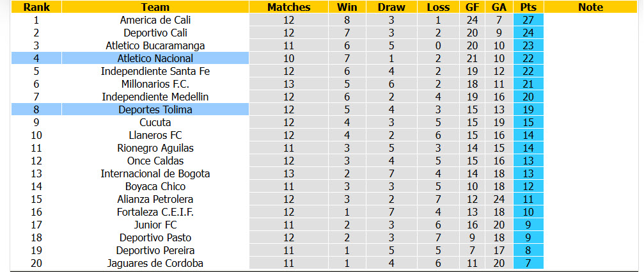This screenshot has width=644, height=272.
Task: Click Once Caldas team name
Action: click(155, 161)
